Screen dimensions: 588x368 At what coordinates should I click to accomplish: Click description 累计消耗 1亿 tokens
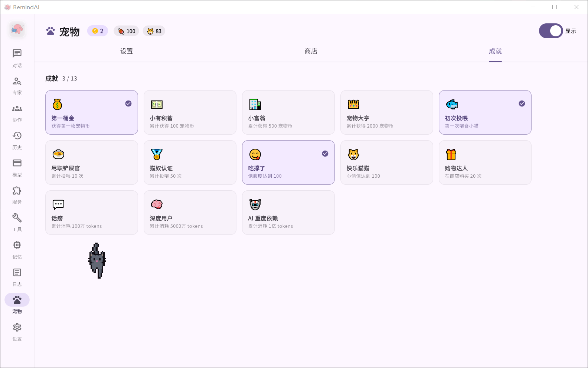point(271,226)
